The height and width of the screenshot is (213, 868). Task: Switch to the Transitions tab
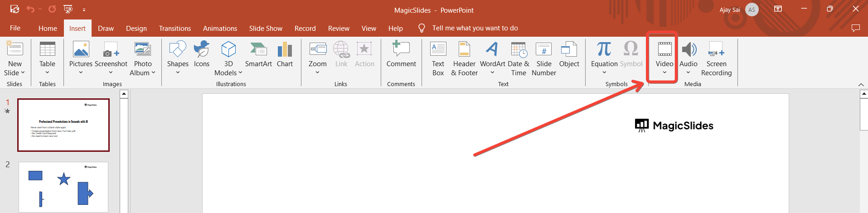coord(175,28)
